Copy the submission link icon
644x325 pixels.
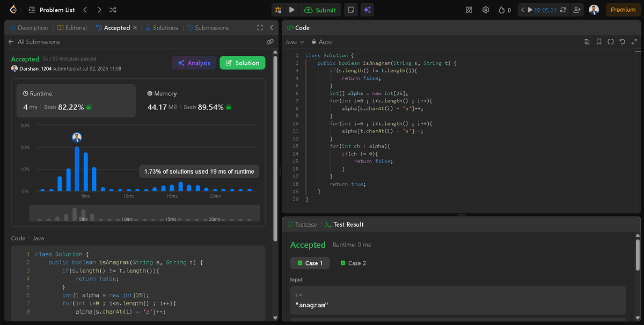(270, 42)
